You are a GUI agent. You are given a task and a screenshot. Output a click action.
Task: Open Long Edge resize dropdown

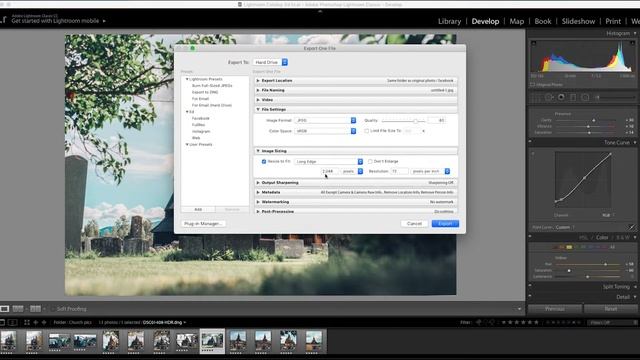pos(329,162)
